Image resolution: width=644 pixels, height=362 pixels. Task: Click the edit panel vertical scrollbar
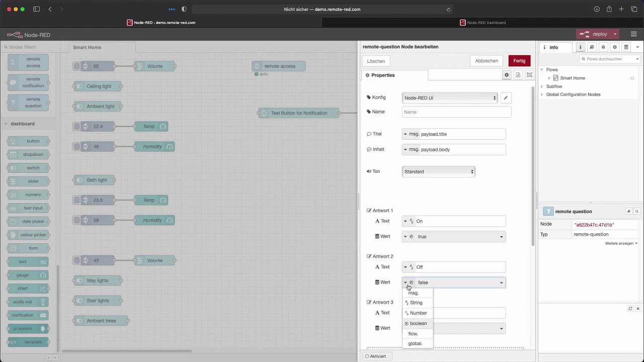(533, 166)
